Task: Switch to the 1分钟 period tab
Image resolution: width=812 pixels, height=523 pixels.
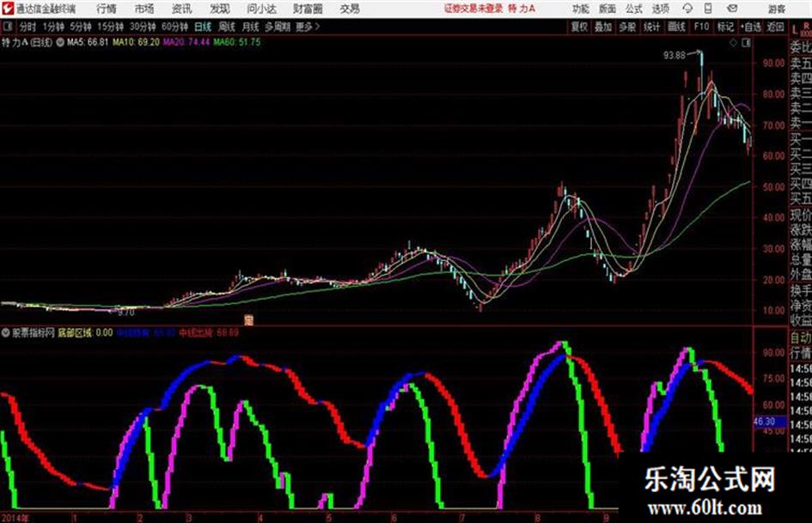Action: (x=53, y=27)
